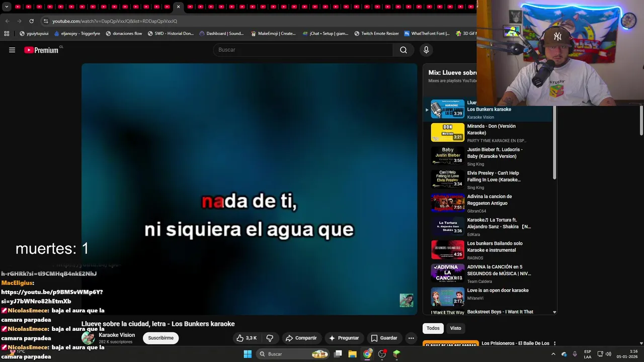The height and width of the screenshot is (362, 644).
Task: Open volume control in tray
Action: 608,354
